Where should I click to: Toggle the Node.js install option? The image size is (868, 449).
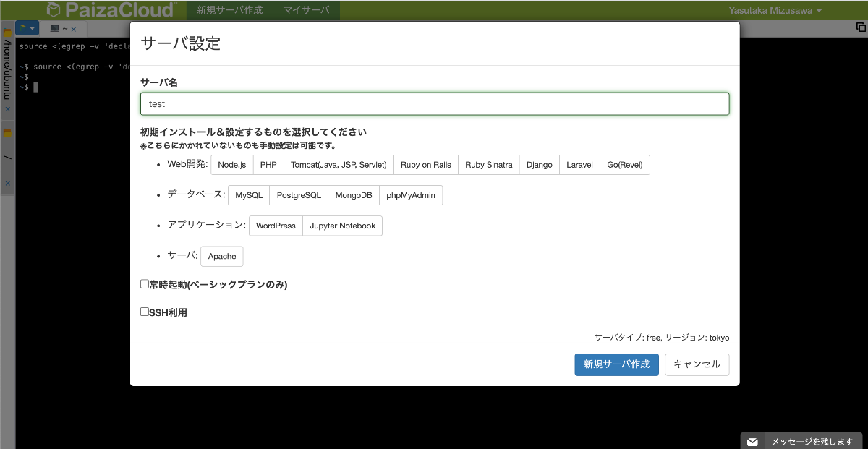pos(232,165)
